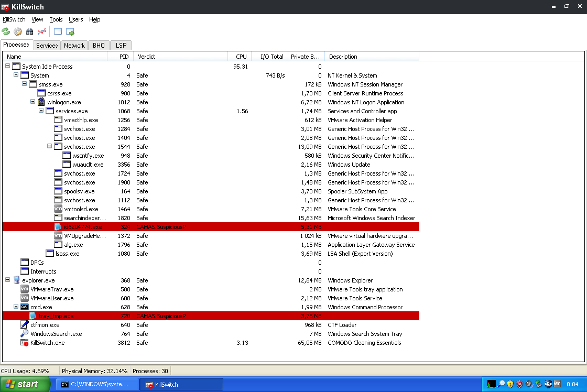Switch to the BHO tab
The image size is (587, 392).
pos(99,45)
